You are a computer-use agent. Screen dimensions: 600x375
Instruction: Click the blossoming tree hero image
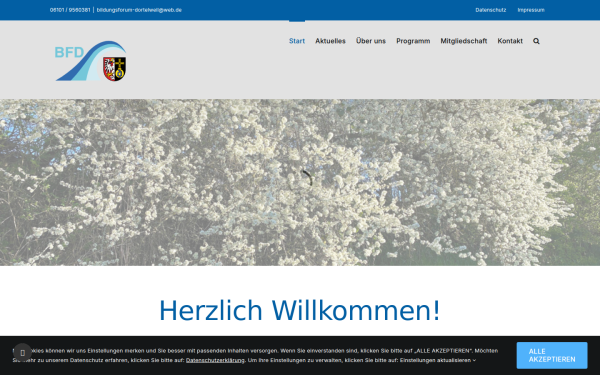tap(300, 182)
